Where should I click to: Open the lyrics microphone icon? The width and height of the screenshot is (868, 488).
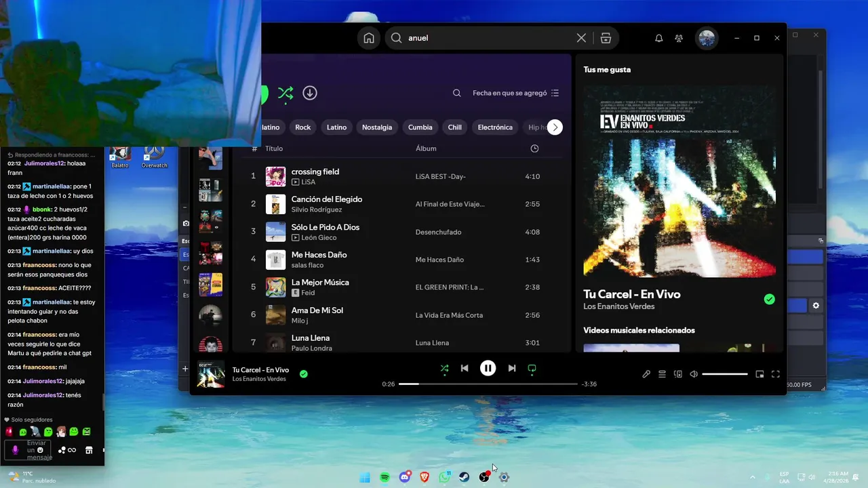click(x=646, y=374)
